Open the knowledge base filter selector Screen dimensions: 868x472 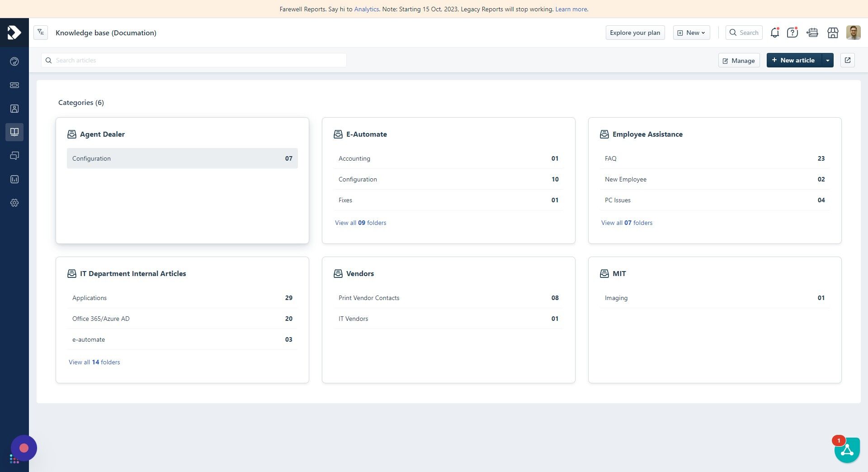pyautogui.click(x=41, y=32)
